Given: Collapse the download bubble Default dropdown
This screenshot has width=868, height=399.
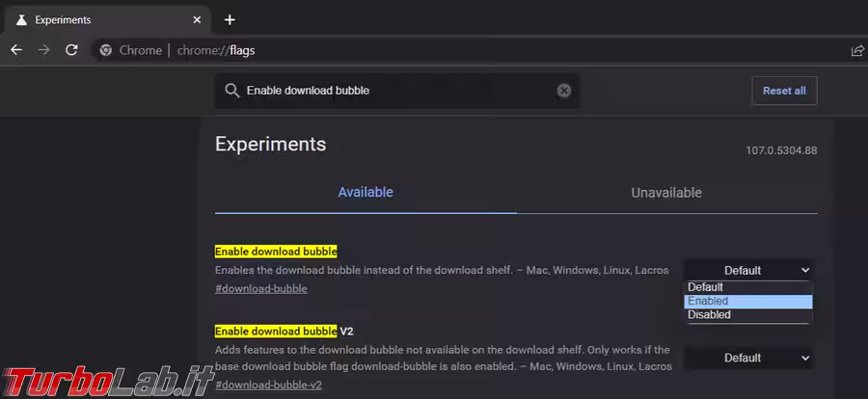Looking at the screenshot, I should [748, 270].
